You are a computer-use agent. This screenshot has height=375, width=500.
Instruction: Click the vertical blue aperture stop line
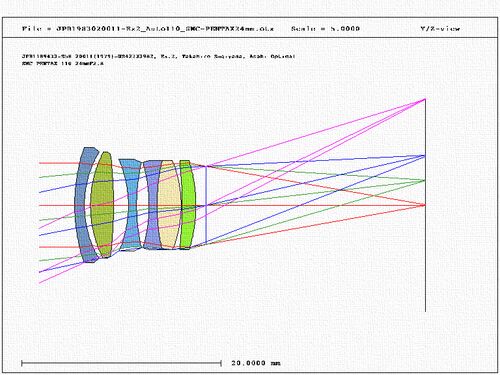click(206, 205)
